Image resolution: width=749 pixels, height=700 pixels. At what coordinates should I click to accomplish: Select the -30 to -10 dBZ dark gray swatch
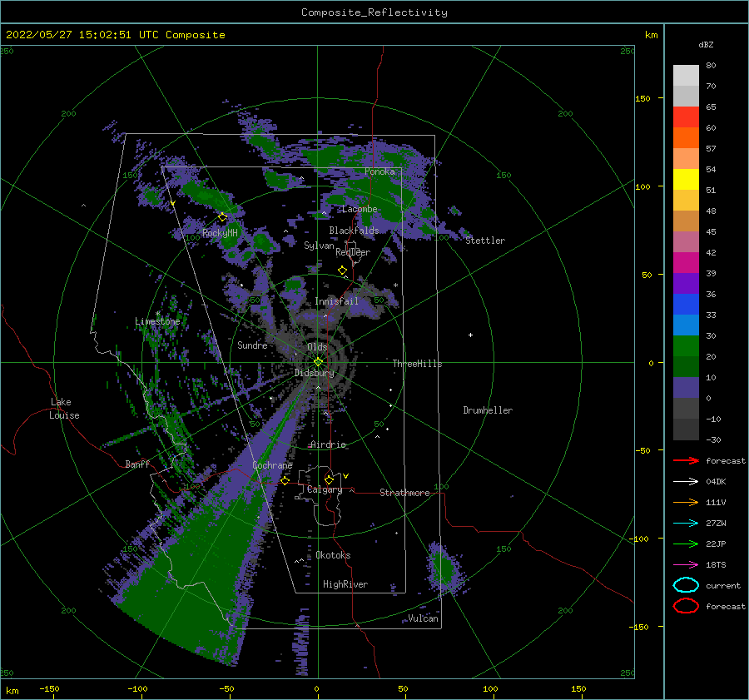686,429
